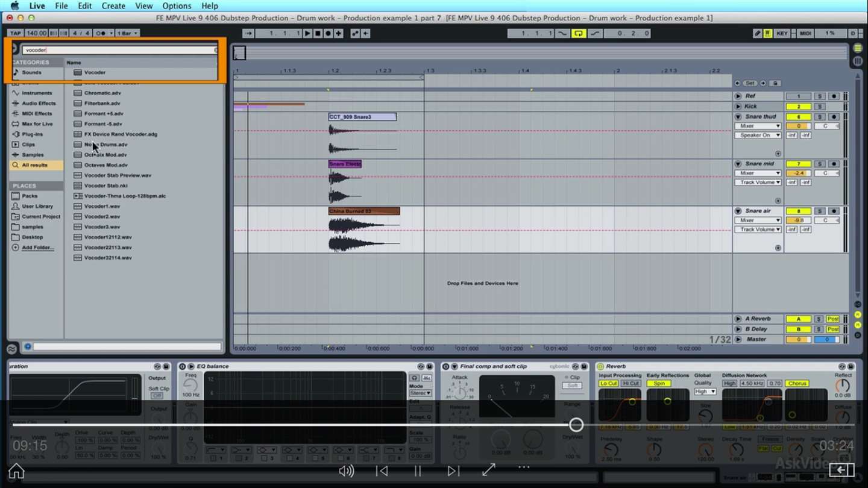The height and width of the screenshot is (488, 868).
Task: Toggle track activator 6 for Snare thud
Action: point(799,117)
